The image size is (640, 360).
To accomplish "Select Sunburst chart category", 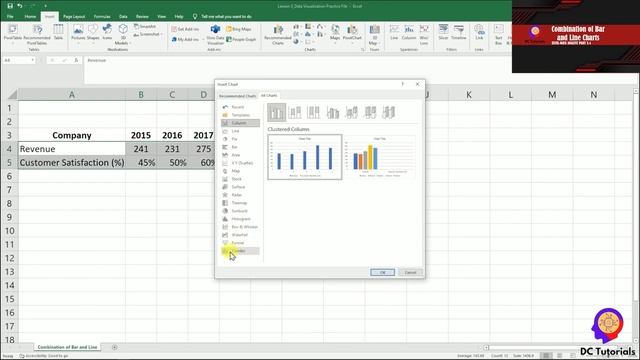I will (240, 211).
